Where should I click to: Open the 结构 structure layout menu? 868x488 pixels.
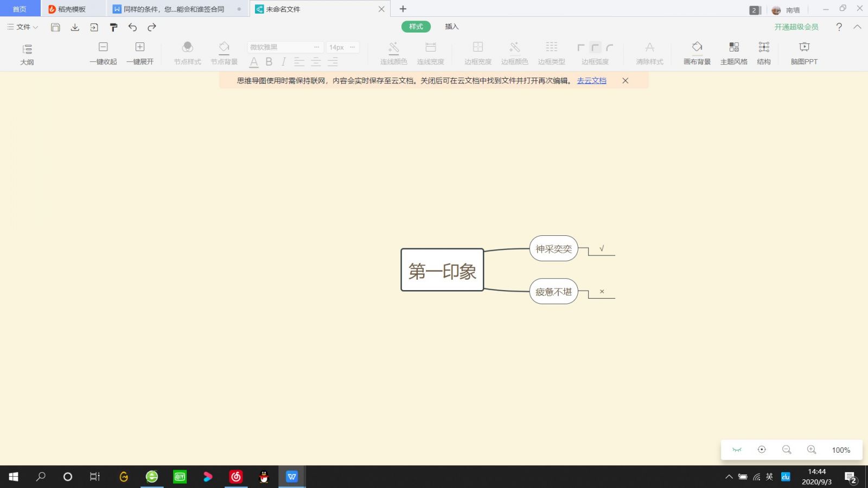[764, 53]
